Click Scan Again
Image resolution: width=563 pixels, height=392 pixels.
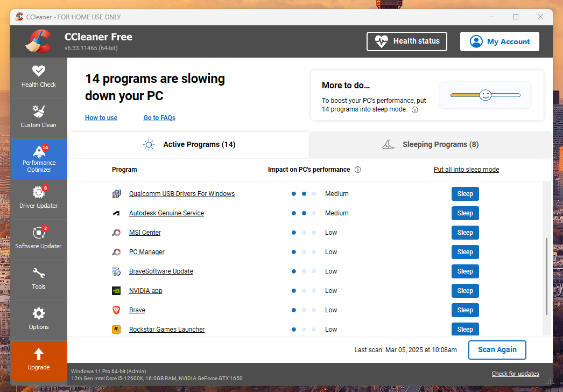pyautogui.click(x=497, y=350)
